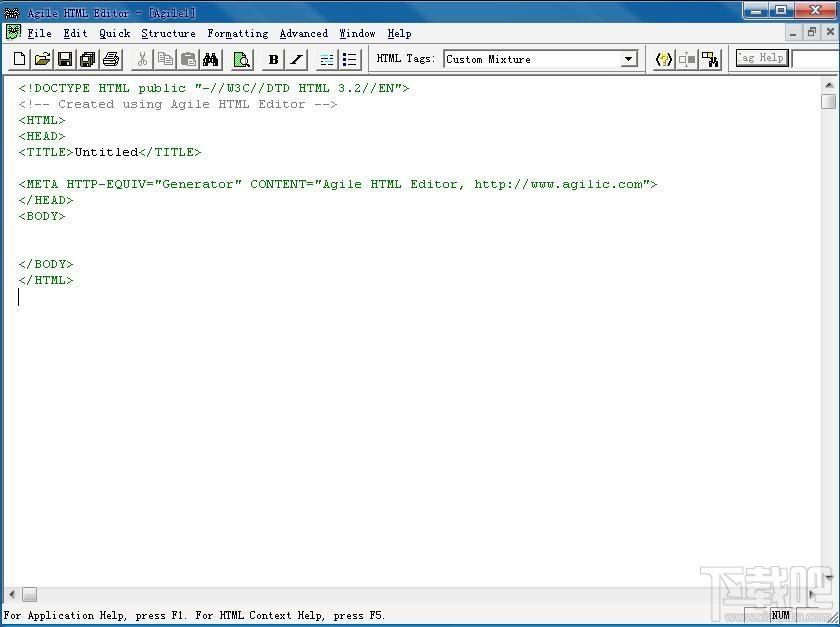Click the Save floppy disk icon

point(65,59)
